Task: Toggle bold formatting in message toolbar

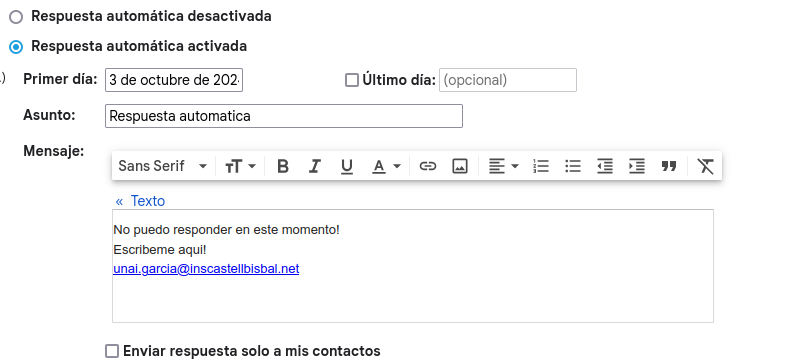Action: tap(283, 166)
